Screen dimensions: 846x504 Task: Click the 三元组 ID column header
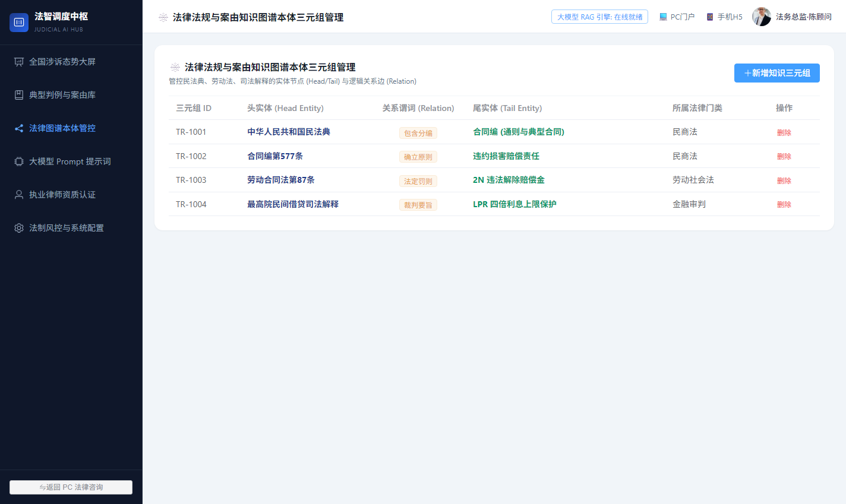pyautogui.click(x=194, y=108)
